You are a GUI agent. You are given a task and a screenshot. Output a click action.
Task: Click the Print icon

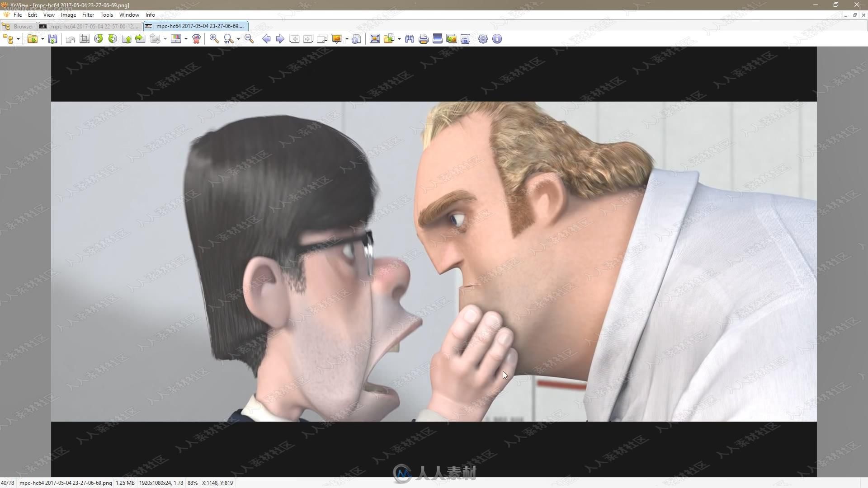click(424, 39)
